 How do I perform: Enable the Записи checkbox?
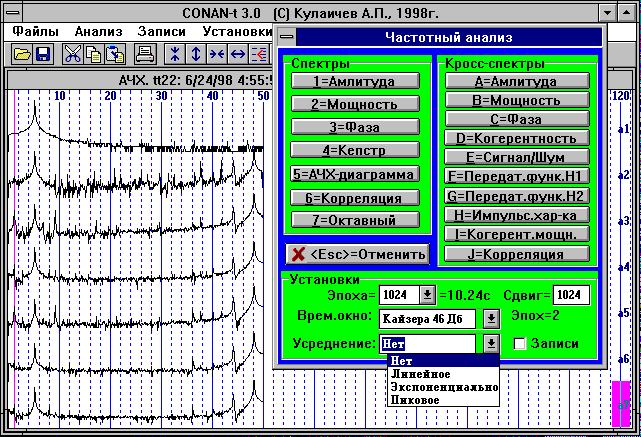520,344
